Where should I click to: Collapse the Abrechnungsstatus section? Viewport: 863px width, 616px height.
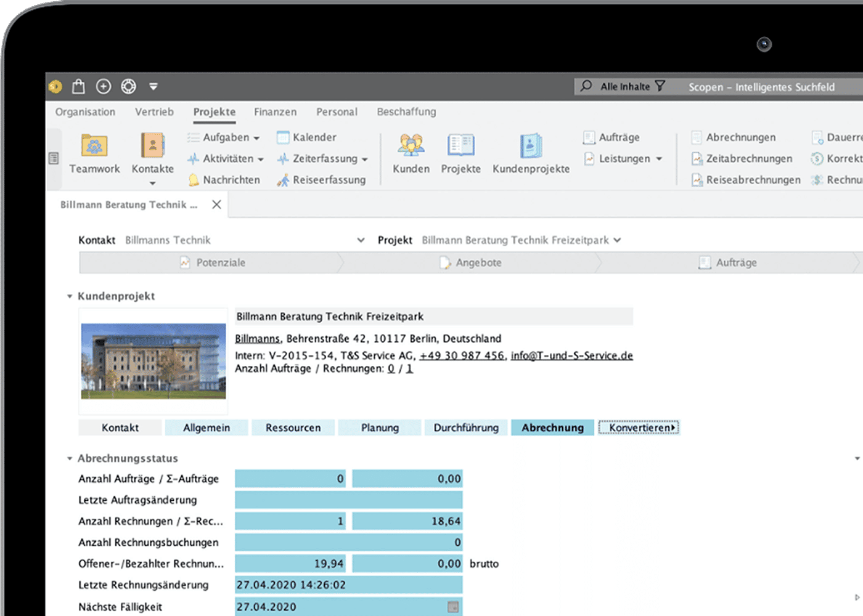click(70, 459)
